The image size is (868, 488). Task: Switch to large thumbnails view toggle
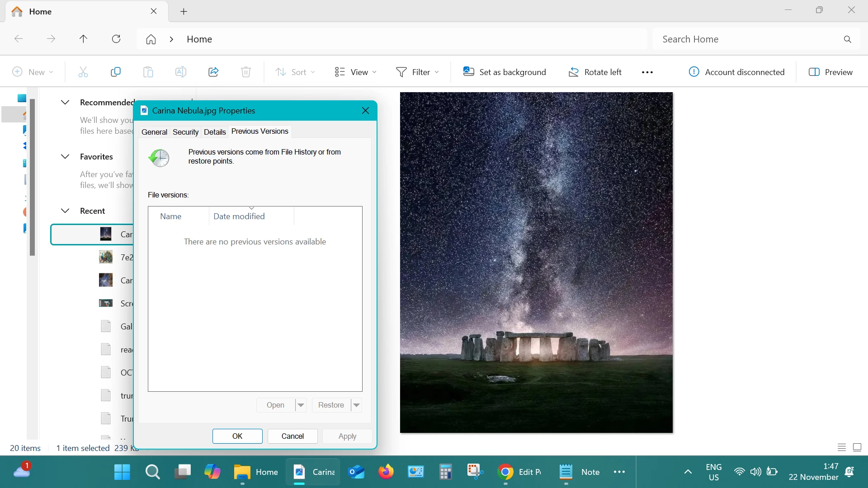pos(857,447)
